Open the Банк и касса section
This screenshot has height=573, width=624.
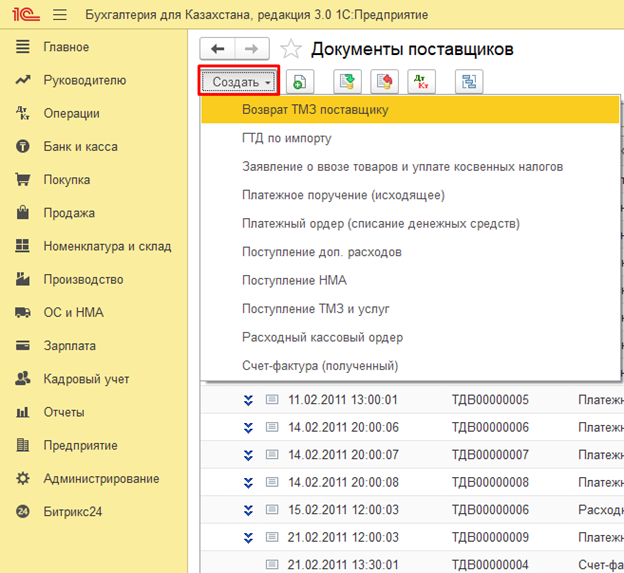coord(80,147)
